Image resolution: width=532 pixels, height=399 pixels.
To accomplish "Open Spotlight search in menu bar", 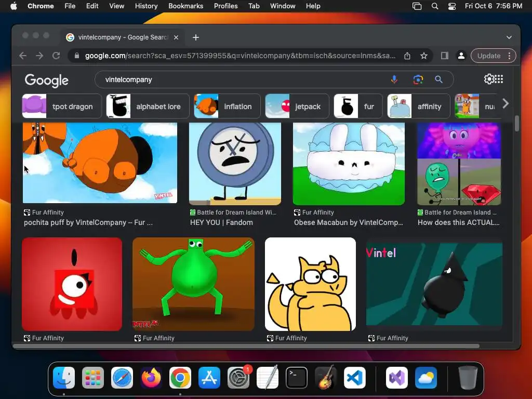I will coord(435,6).
